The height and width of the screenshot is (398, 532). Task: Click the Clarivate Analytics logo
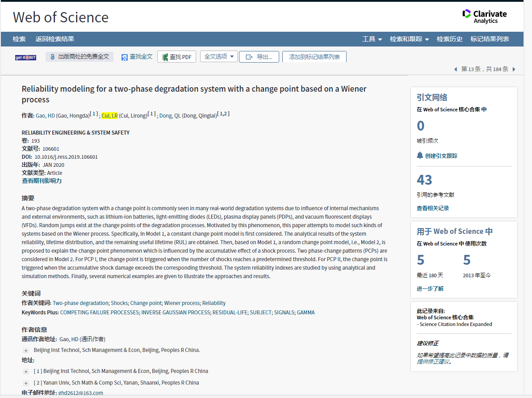point(485,16)
